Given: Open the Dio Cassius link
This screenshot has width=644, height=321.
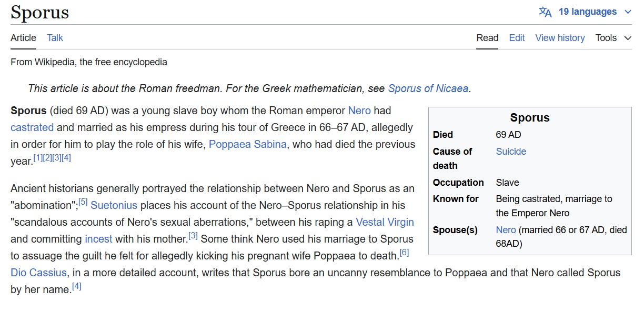Looking at the screenshot, I should (x=38, y=273).
